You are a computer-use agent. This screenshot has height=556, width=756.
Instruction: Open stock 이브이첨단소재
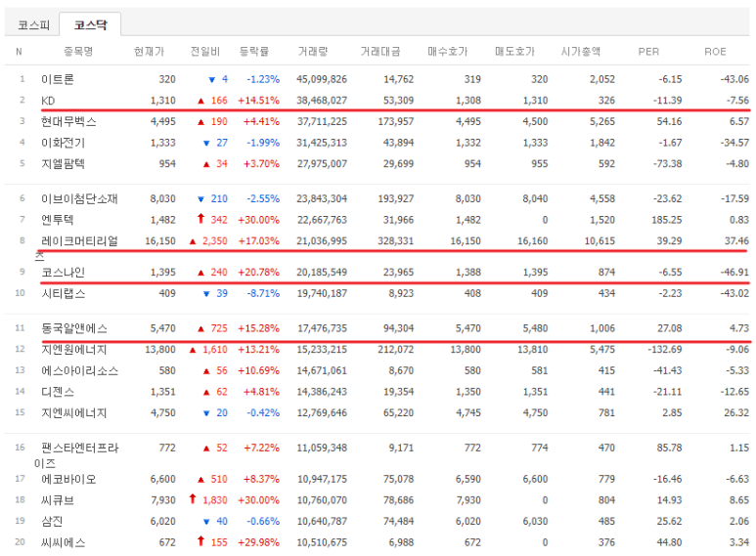tap(79, 198)
